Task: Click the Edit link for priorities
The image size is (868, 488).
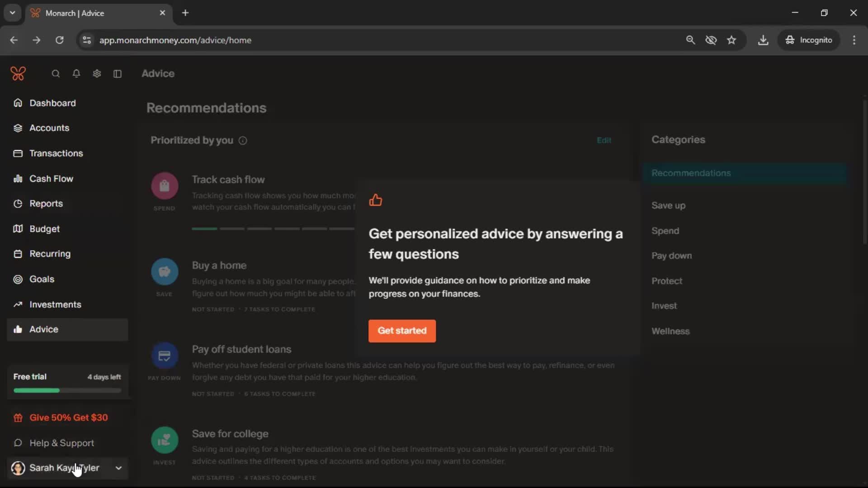Action: (604, 141)
